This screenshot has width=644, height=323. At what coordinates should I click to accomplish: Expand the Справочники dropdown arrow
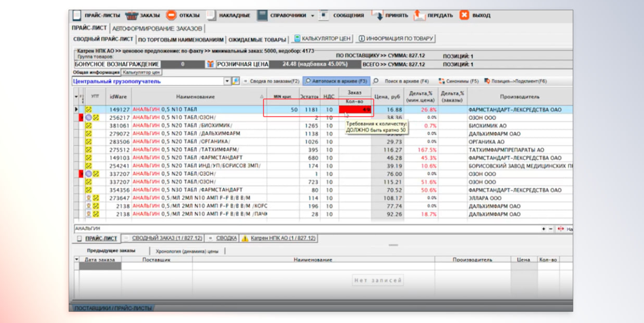point(313,16)
